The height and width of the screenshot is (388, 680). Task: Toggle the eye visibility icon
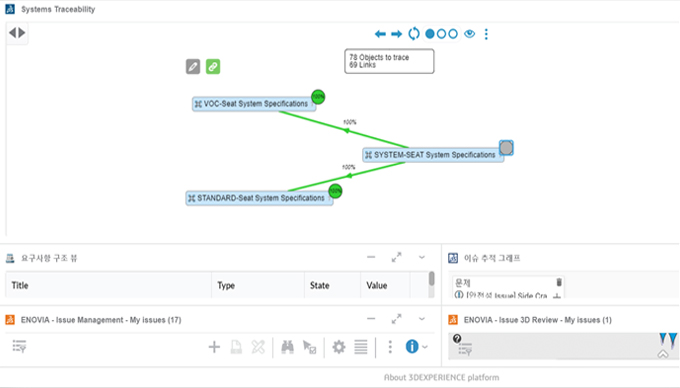(469, 34)
